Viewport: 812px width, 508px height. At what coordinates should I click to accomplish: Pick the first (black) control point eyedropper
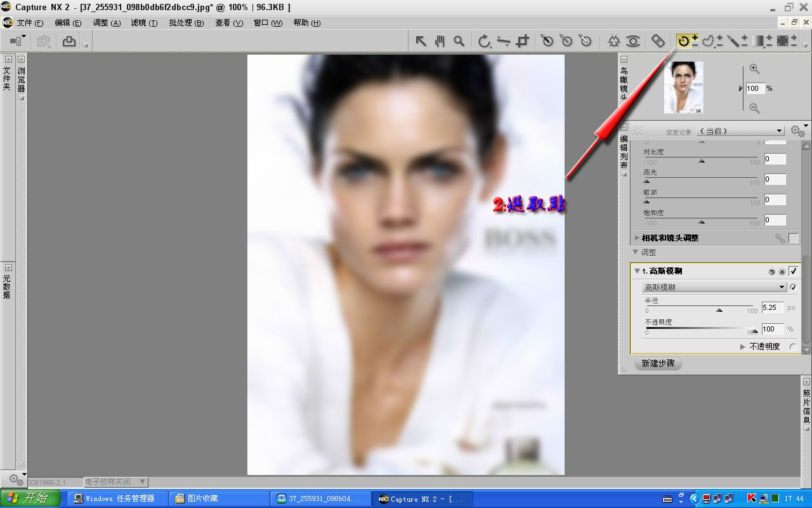547,41
